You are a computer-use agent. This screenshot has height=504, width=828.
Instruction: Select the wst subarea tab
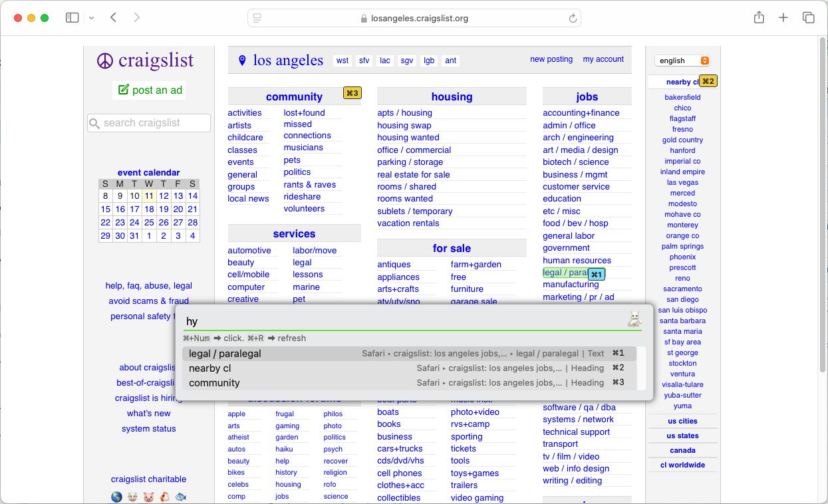tap(343, 61)
